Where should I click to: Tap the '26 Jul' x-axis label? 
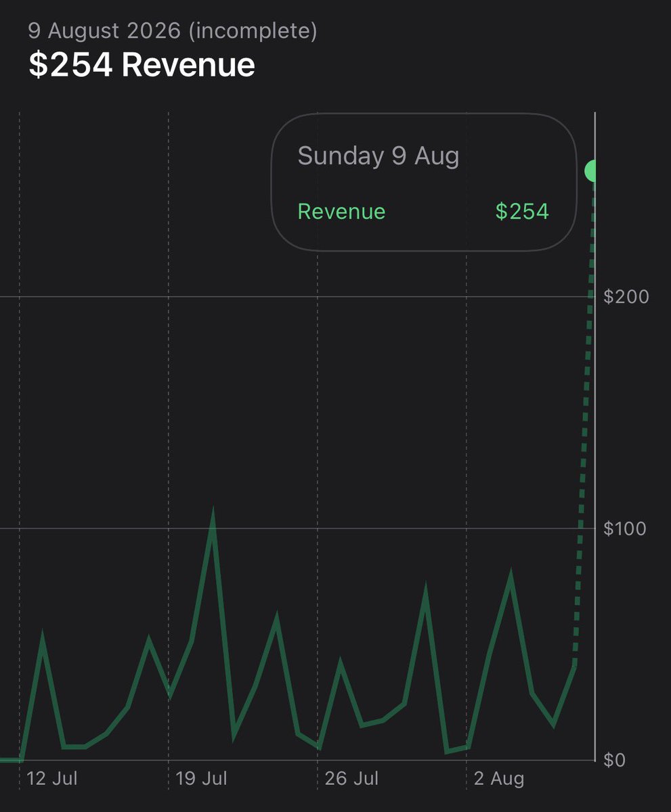[x=351, y=779]
